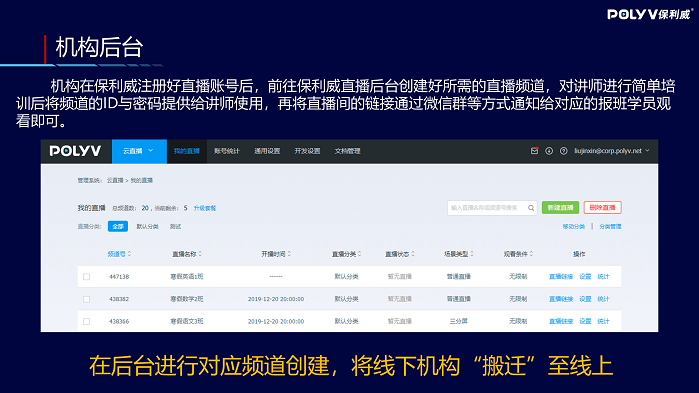
Task: Click channel name 寒假英语1班
Action: coord(187,277)
